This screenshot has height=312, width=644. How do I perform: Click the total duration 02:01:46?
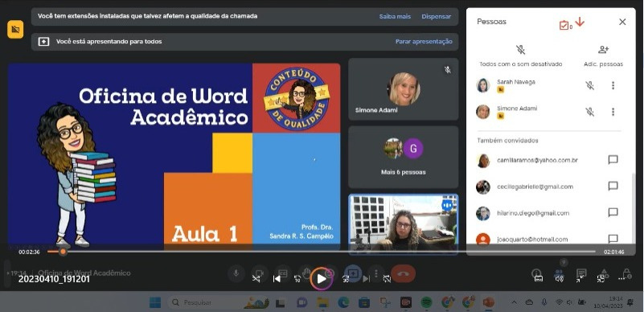(613, 252)
